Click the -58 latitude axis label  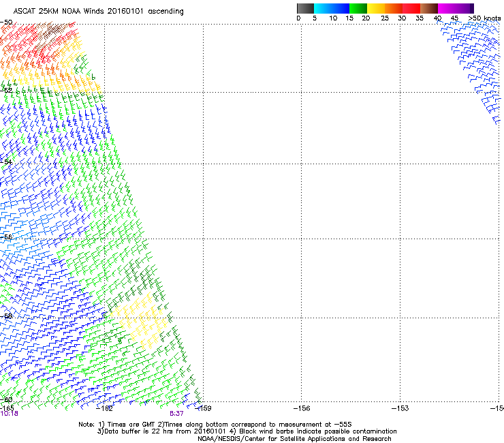pos(6,316)
